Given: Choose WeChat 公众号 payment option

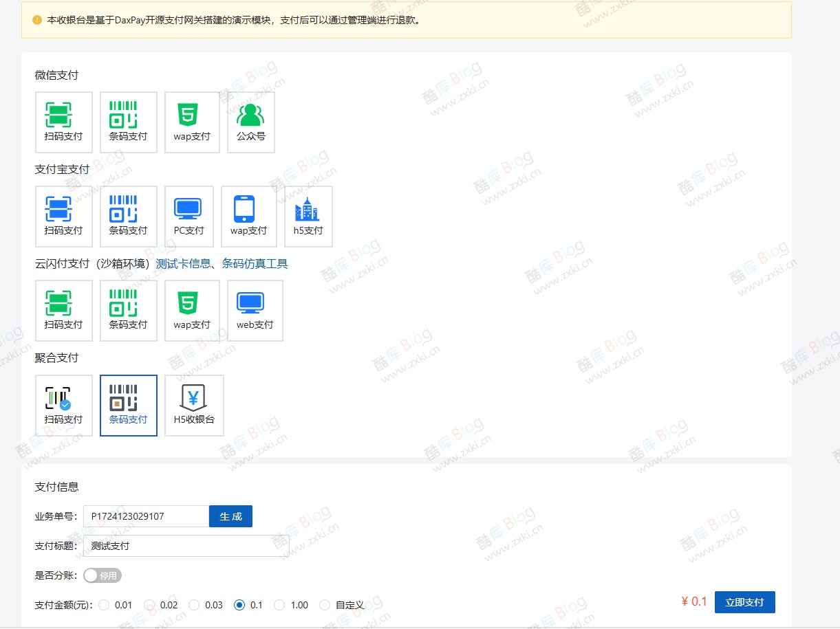Looking at the screenshot, I should tap(250, 115).
